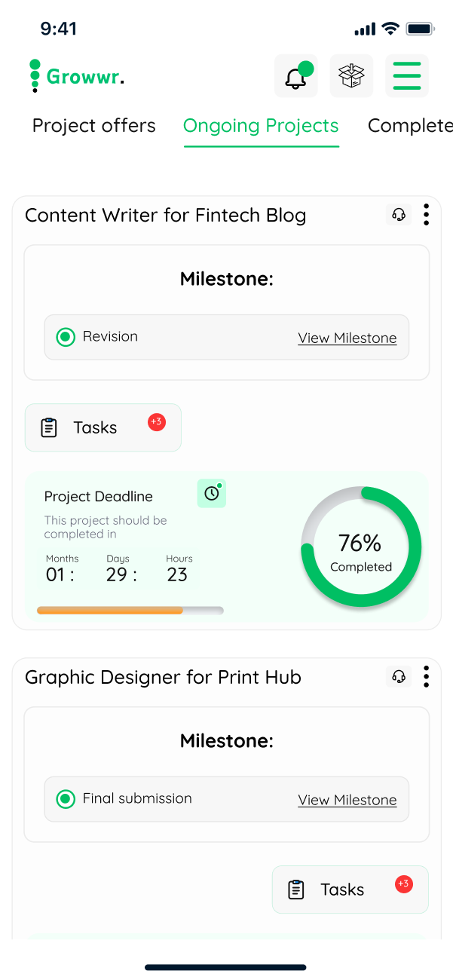Select the Revision milestone radio button
This screenshot has width=453, height=980.
tap(66, 337)
